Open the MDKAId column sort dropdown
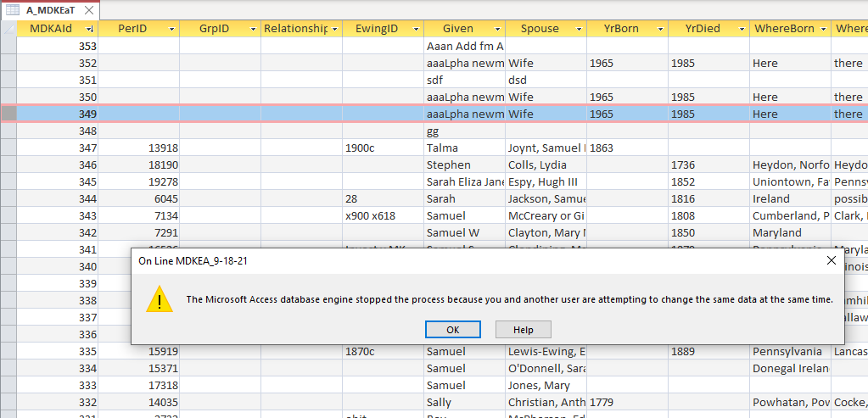Image resolution: width=868 pixels, height=418 pixels. [90, 29]
